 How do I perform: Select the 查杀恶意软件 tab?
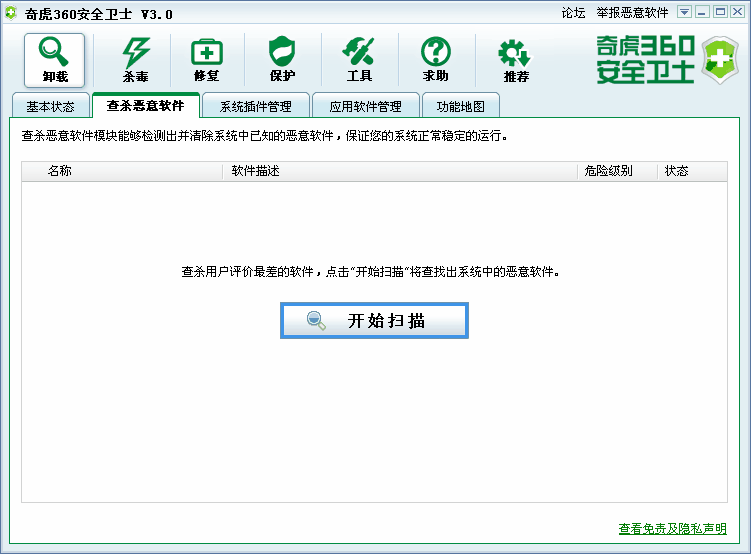146,105
